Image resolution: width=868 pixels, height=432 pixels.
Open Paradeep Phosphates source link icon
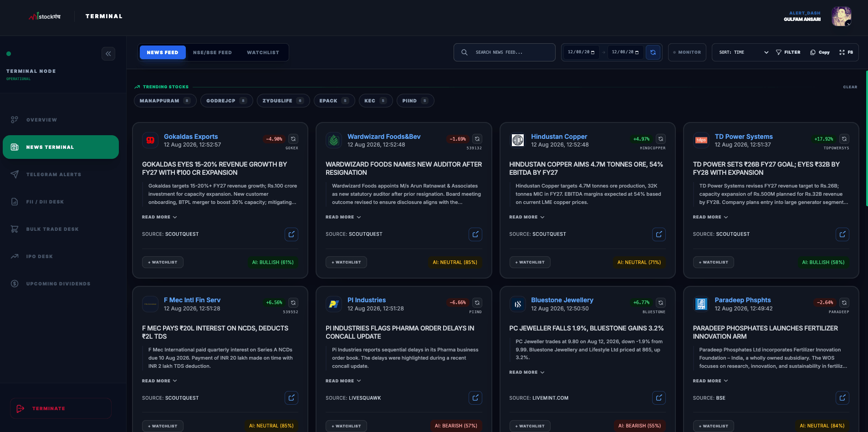(842, 398)
